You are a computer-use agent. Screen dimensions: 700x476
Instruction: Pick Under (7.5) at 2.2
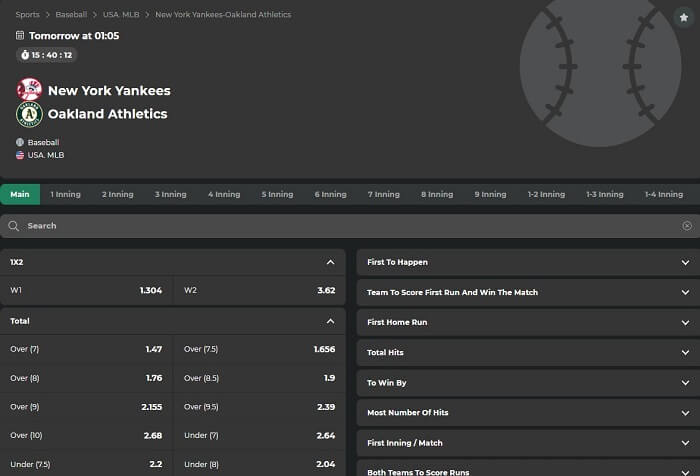pos(86,464)
